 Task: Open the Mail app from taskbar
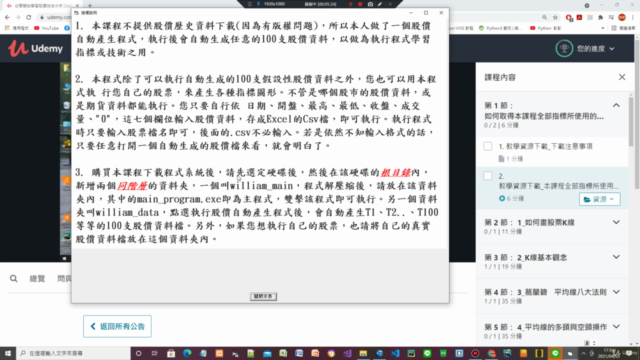[x=267, y=353]
